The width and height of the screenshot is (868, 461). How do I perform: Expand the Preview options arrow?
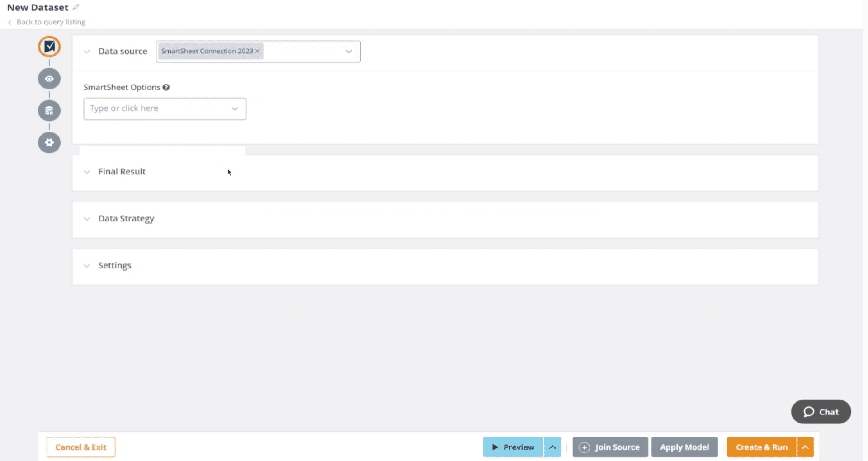click(x=552, y=447)
